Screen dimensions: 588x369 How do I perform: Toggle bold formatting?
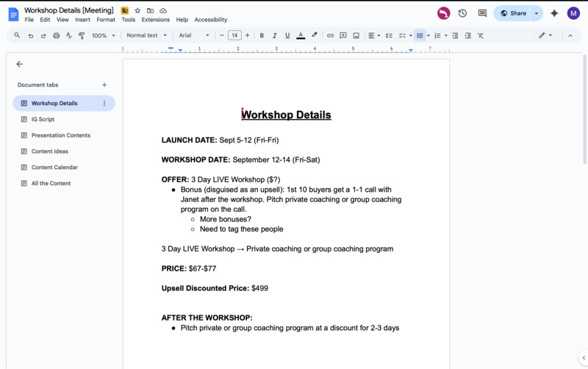pyautogui.click(x=262, y=35)
